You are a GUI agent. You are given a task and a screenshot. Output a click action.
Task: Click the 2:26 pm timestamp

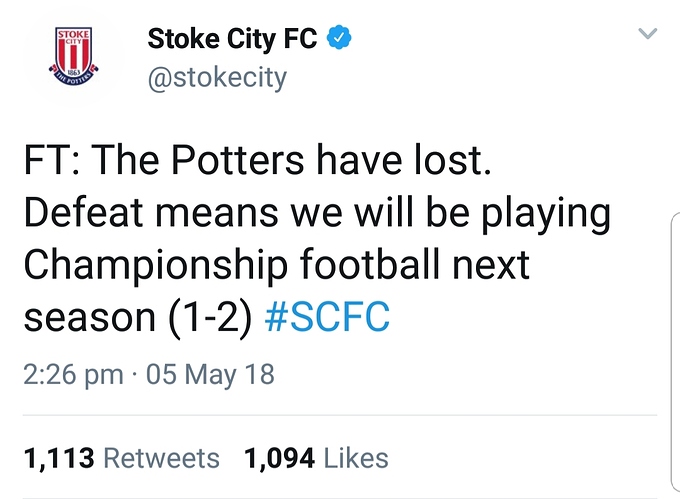73,374
